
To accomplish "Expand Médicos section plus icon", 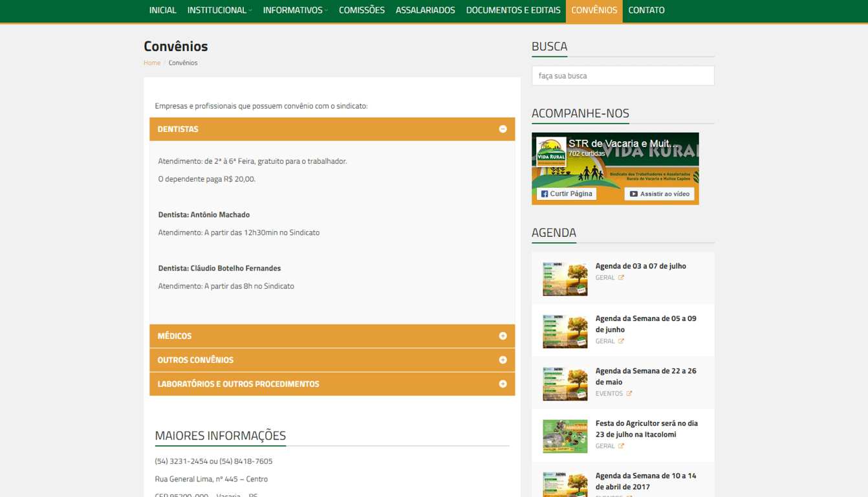I will pyautogui.click(x=503, y=336).
